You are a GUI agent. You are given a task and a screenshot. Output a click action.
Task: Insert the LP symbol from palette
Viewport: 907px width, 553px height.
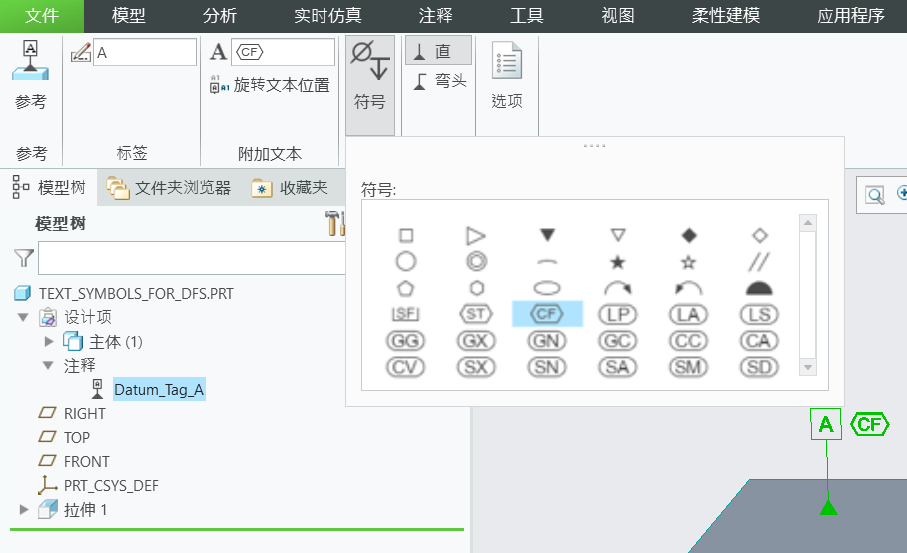[617, 314]
